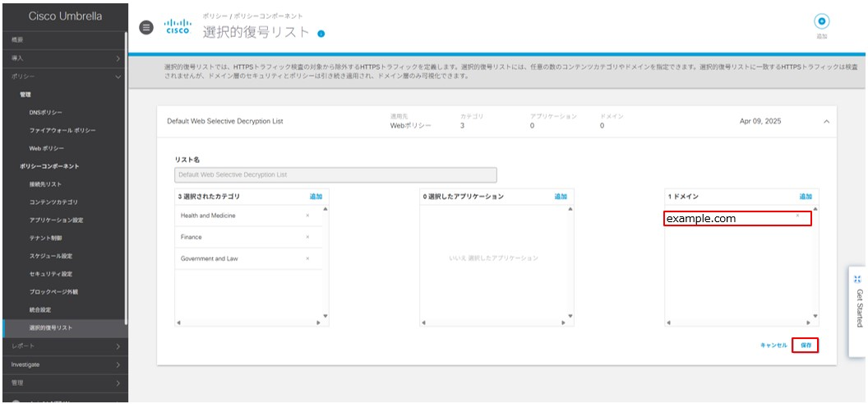
Task: Click ポリシー / ポリシーコンポーネント breadcrumb
Action: coord(253,16)
